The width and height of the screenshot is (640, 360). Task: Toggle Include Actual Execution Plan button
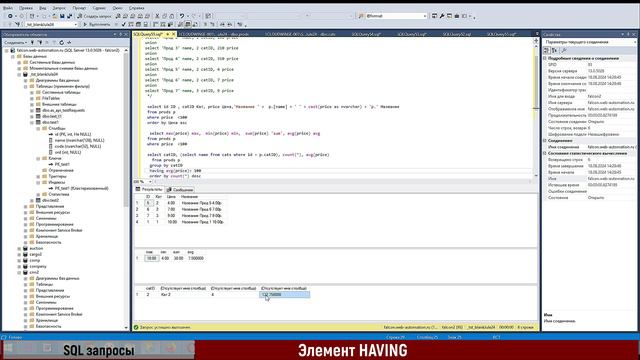[156, 24]
